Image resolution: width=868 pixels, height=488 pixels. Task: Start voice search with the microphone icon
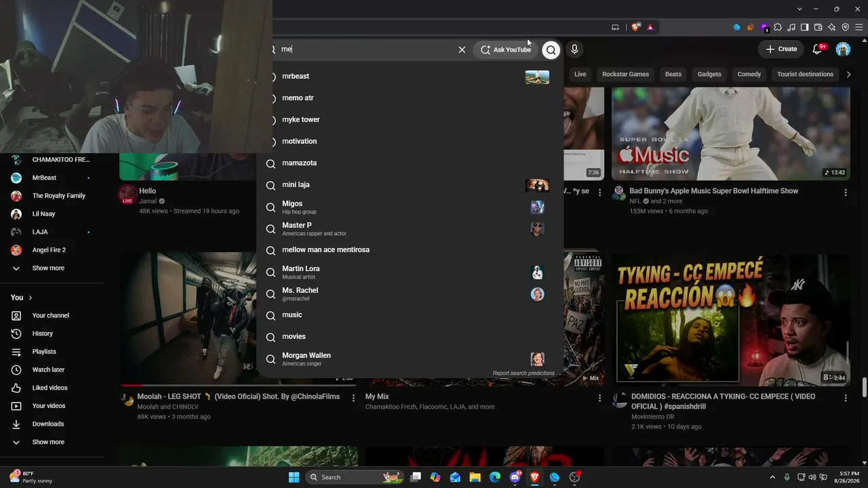tap(574, 49)
